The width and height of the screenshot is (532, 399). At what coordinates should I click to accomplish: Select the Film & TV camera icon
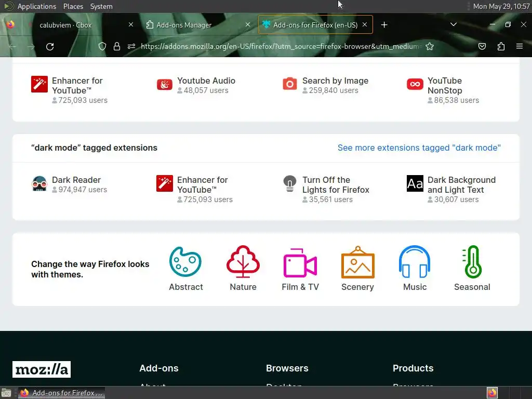300,262
